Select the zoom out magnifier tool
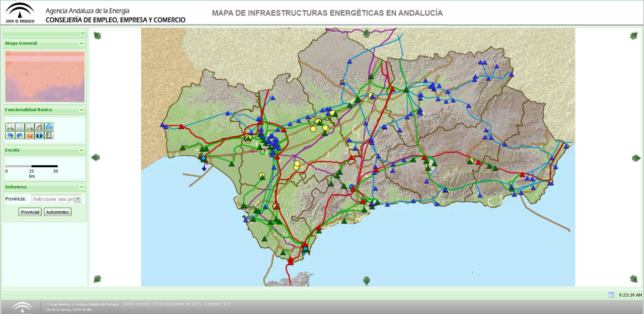The image size is (644, 314). (30, 127)
